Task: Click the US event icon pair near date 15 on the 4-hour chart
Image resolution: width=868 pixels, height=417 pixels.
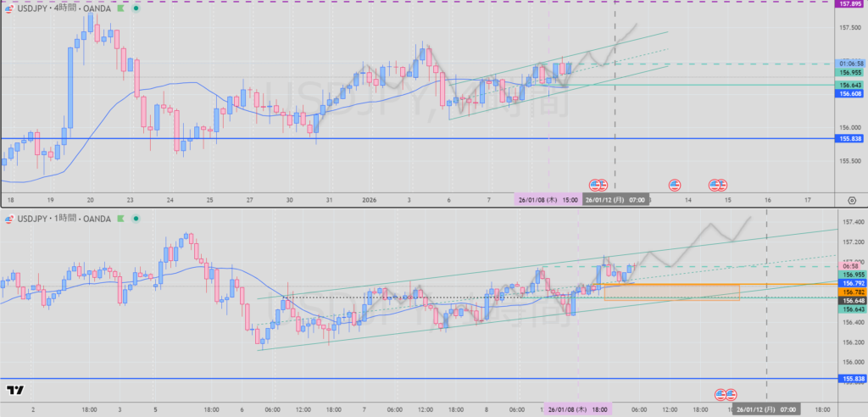Action: coord(718,184)
